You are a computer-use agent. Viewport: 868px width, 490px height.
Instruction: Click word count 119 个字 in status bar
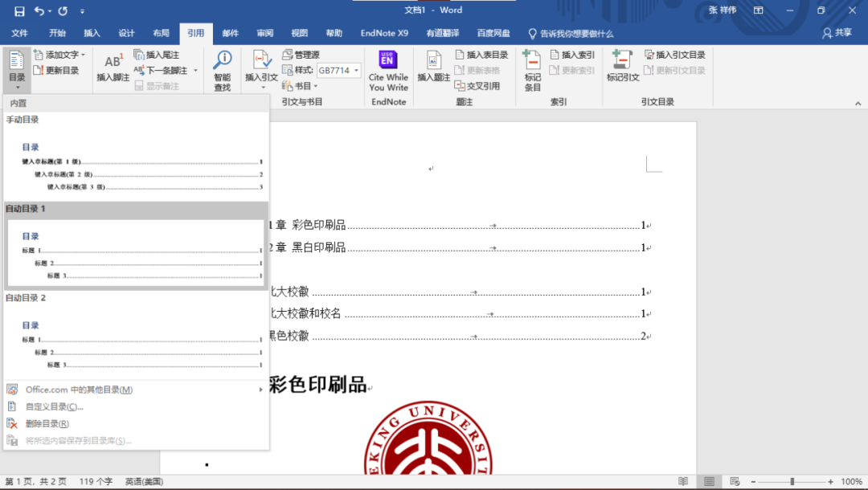pos(95,482)
